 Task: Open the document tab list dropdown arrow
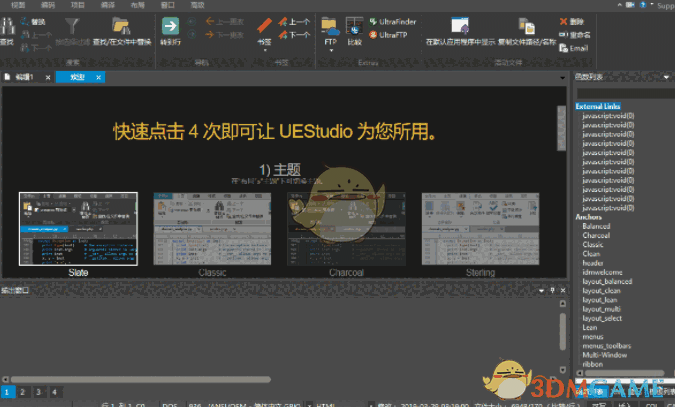point(563,78)
